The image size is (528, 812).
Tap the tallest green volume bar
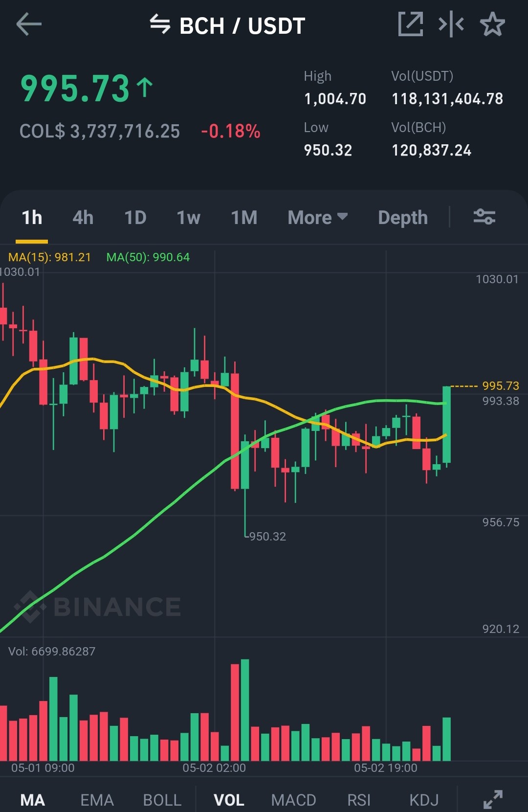(245, 710)
